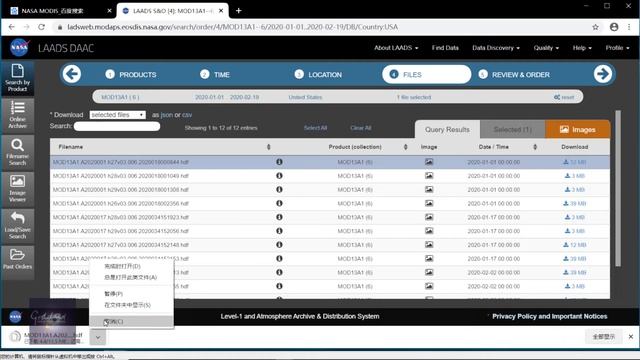
Task: Open the Find Data link
Action: click(445, 48)
